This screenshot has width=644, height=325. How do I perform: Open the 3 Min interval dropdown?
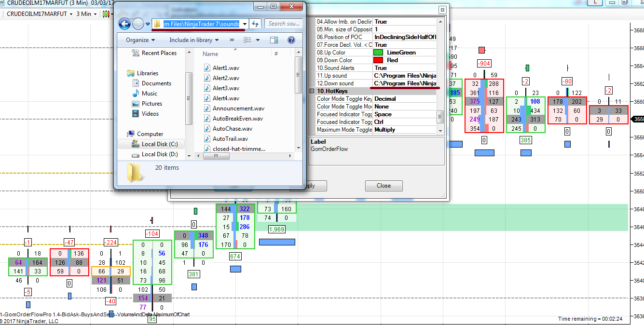(x=96, y=14)
